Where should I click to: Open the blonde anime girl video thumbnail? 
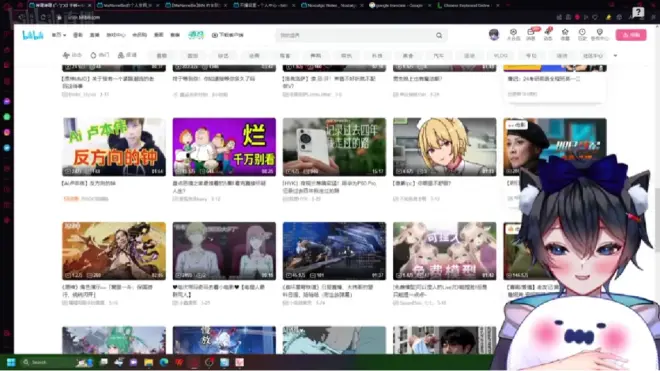click(444, 147)
